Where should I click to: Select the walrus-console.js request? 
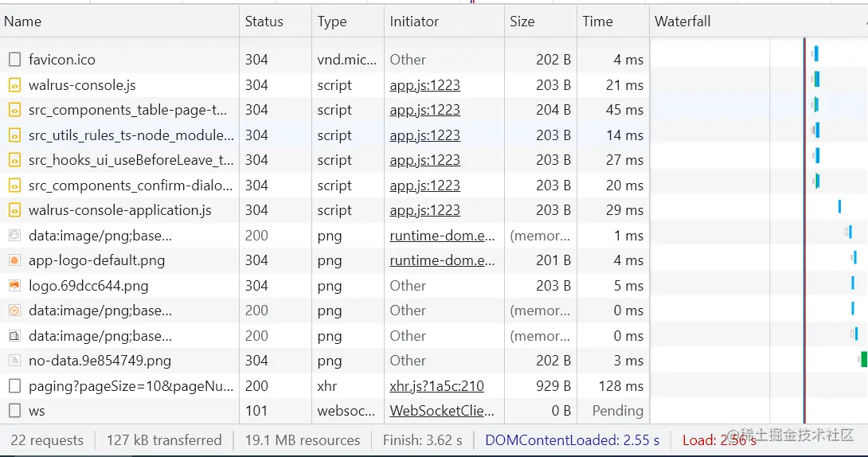83,85
